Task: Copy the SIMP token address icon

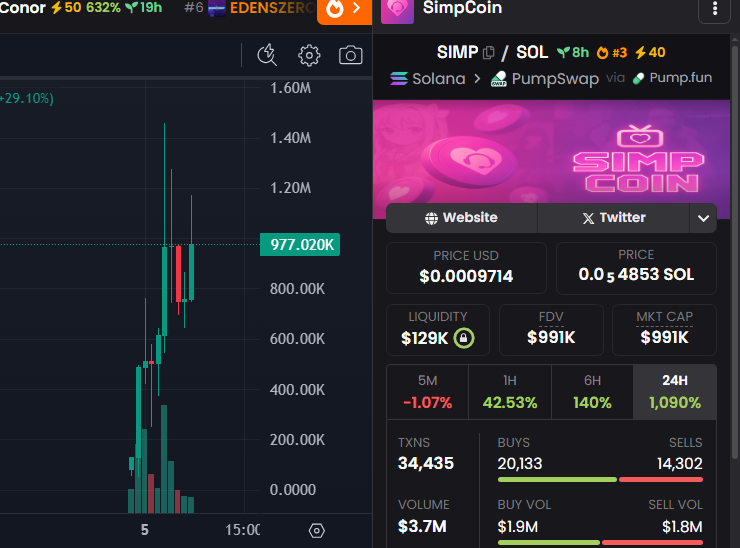Action: pyautogui.click(x=489, y=52)
